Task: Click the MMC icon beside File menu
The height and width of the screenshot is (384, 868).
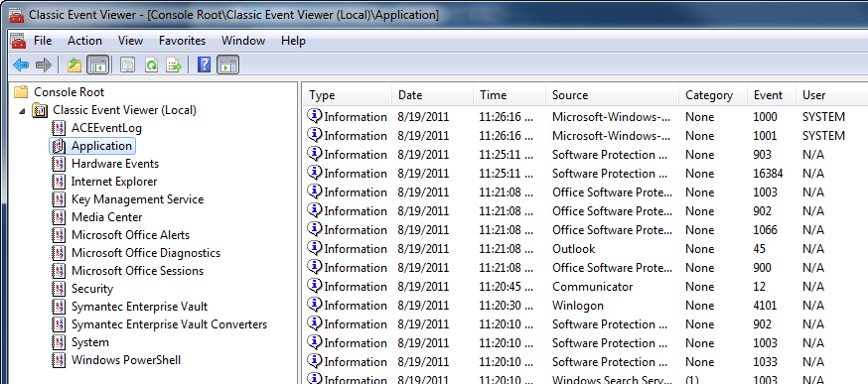Action: pyautogui.click(x=18, y=41)
